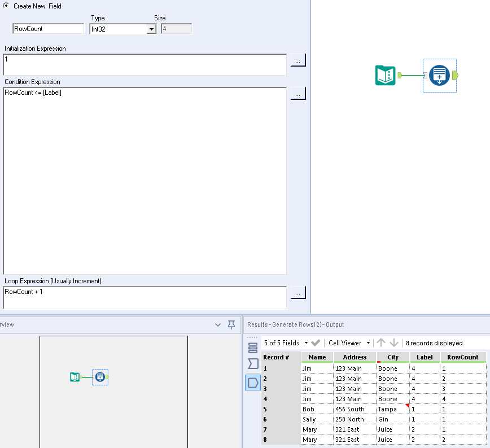Viewport: 490px width, 448px height.
Task: Show output anchor data in Results
Action: click(253, 383)
